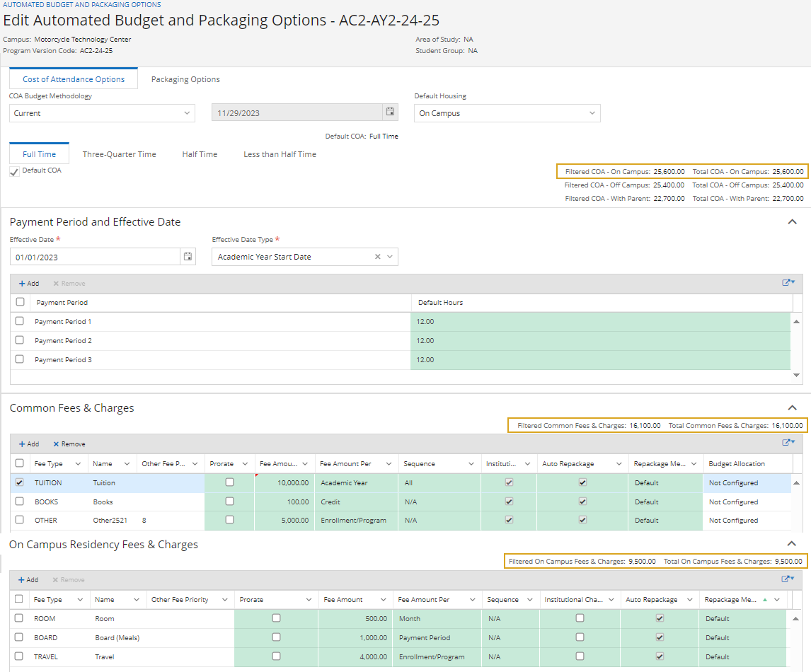Click the export icon on Common Fees & Charges grid
Screen dimensions: 811x672
click(787, 442)
